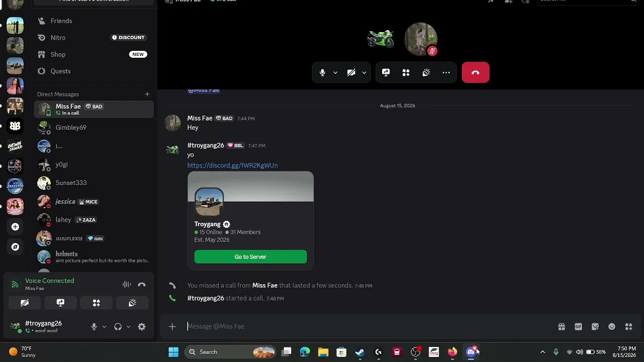Send a gift using the gift icon
Image resolution: width=644 pixels, height=362 pixels.
pos(561,327)
